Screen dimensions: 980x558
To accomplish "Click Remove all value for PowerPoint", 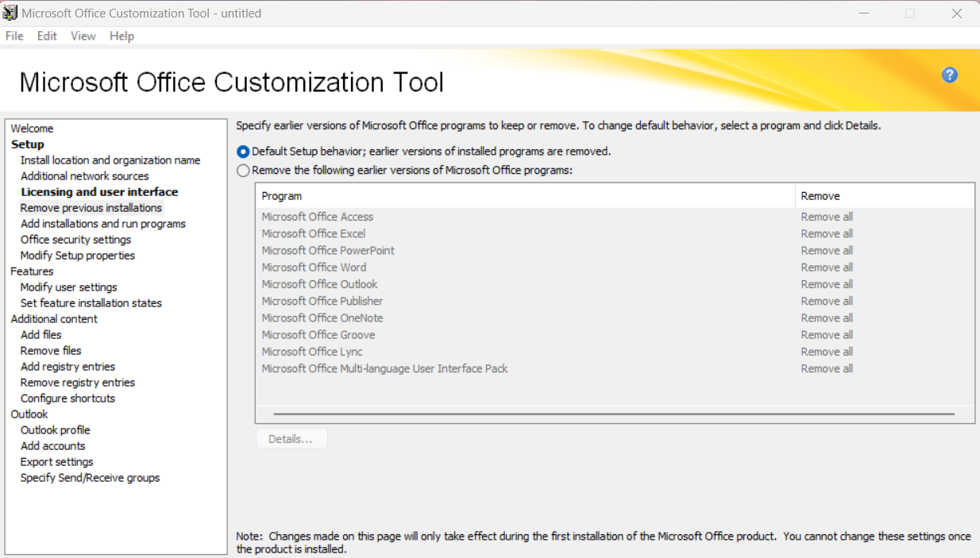I will [x=827, y=250].
